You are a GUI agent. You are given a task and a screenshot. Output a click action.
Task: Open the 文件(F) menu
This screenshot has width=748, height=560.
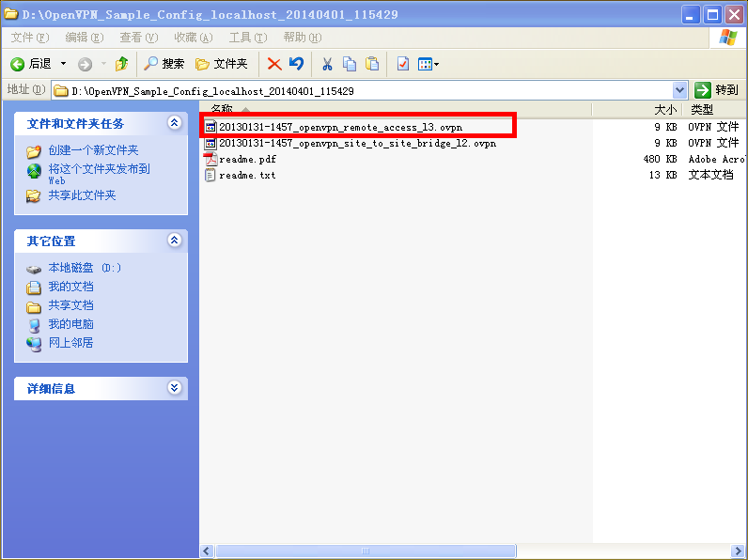tap(30, 38)
